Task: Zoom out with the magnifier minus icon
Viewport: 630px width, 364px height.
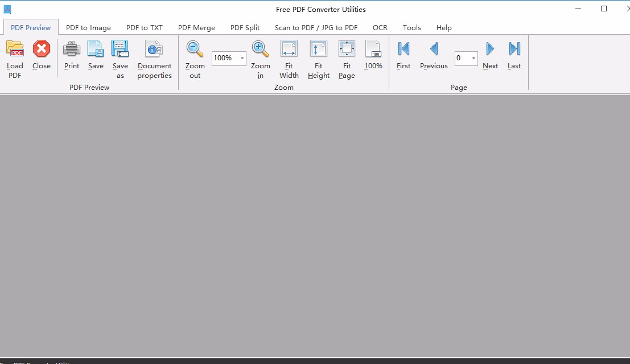Action: pos(195,49)
